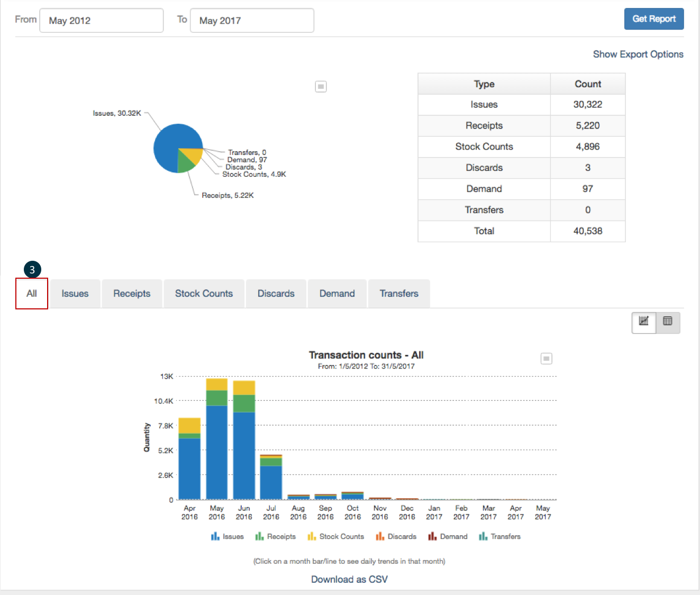Open the Transaction counts chart menu icon
Viewport: 700px width, 595px height.
547,359
